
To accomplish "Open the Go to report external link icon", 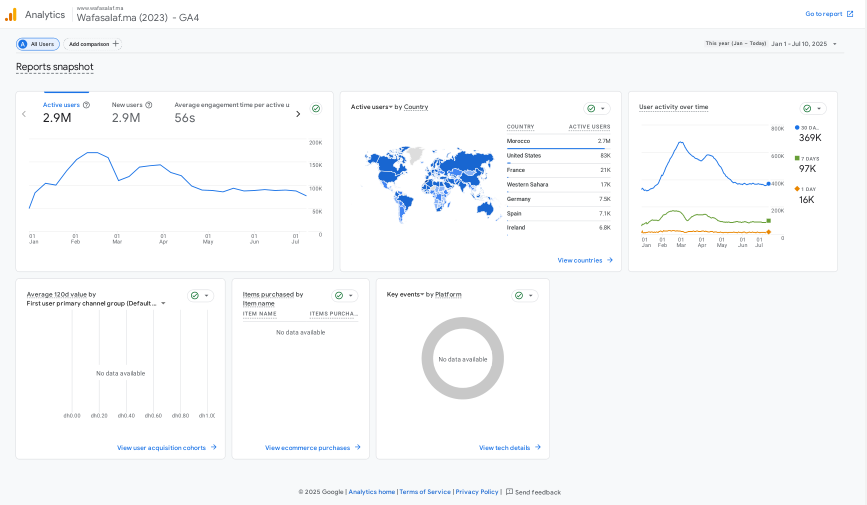I will point(850,14).
